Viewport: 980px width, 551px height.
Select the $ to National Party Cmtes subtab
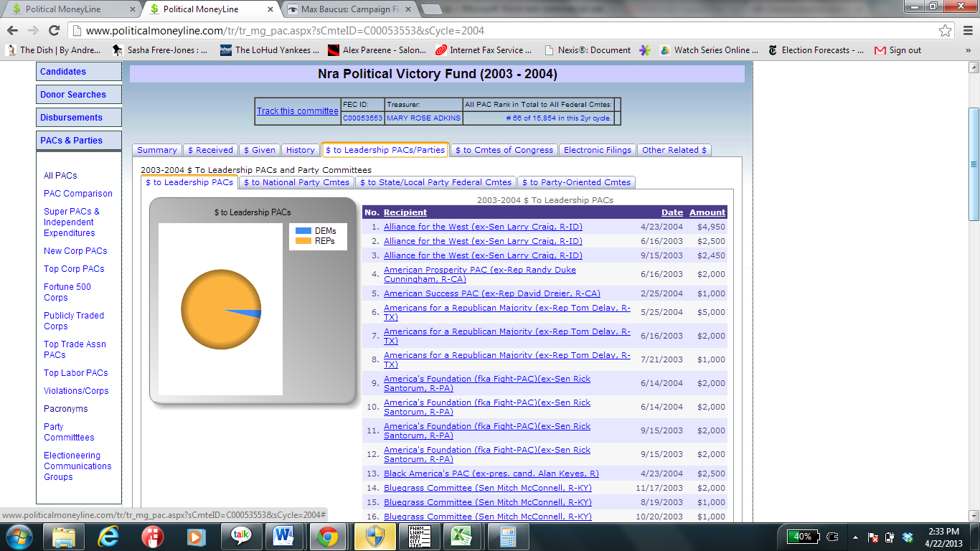tap(296, 182)
